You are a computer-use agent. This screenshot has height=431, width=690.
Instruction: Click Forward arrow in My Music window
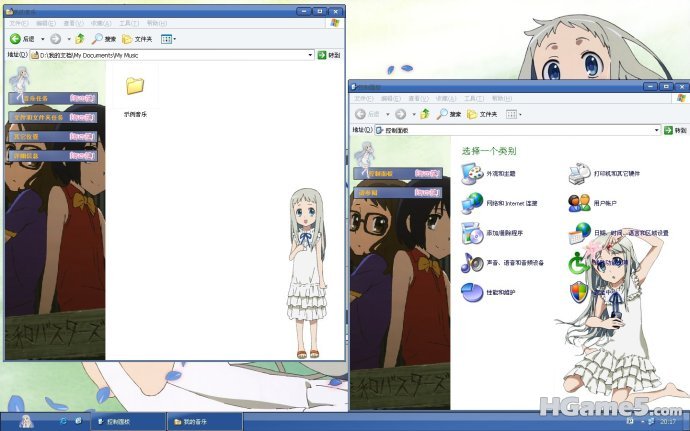tap(55, 39)
